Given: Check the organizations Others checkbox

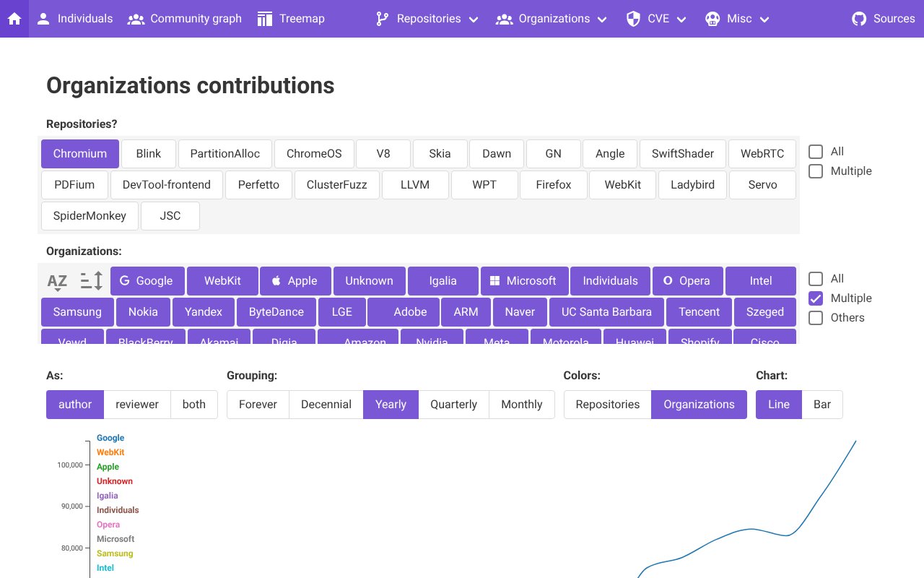Looking at the screenshot, I should pos(816,318).
